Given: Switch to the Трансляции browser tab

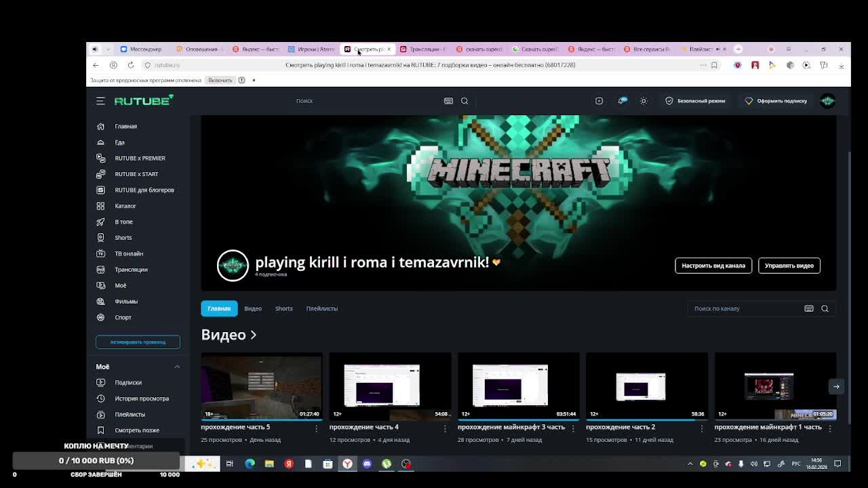Looking at the screenshot, I should point(422,49).
